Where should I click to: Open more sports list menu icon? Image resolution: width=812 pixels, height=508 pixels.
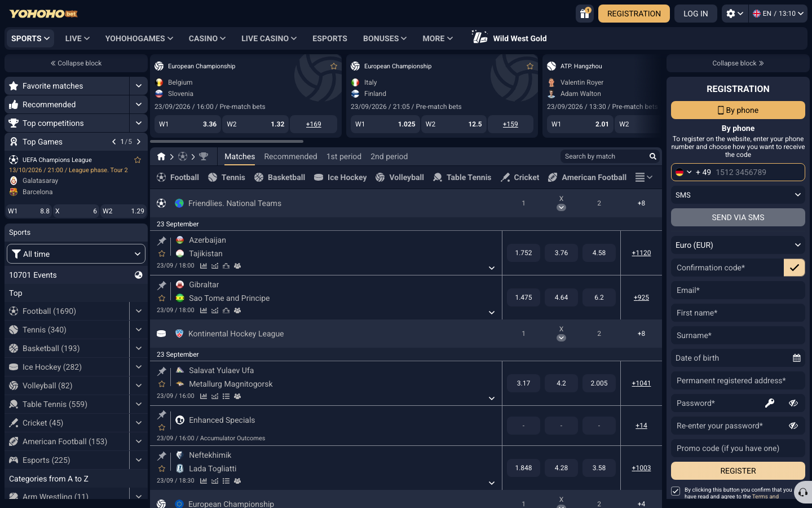click(x=643, y=177)
